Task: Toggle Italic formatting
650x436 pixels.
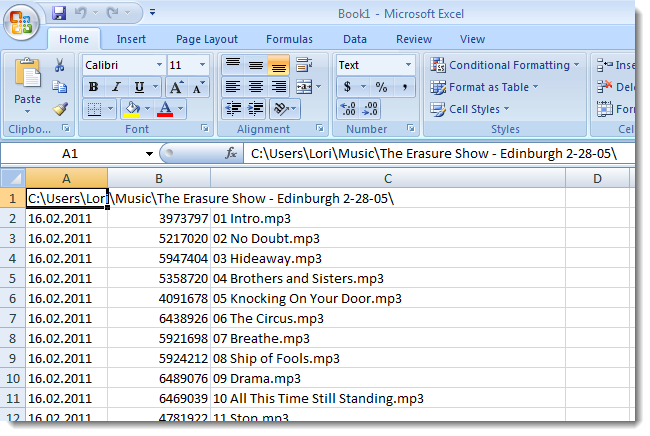Action: tap(116, 87)
